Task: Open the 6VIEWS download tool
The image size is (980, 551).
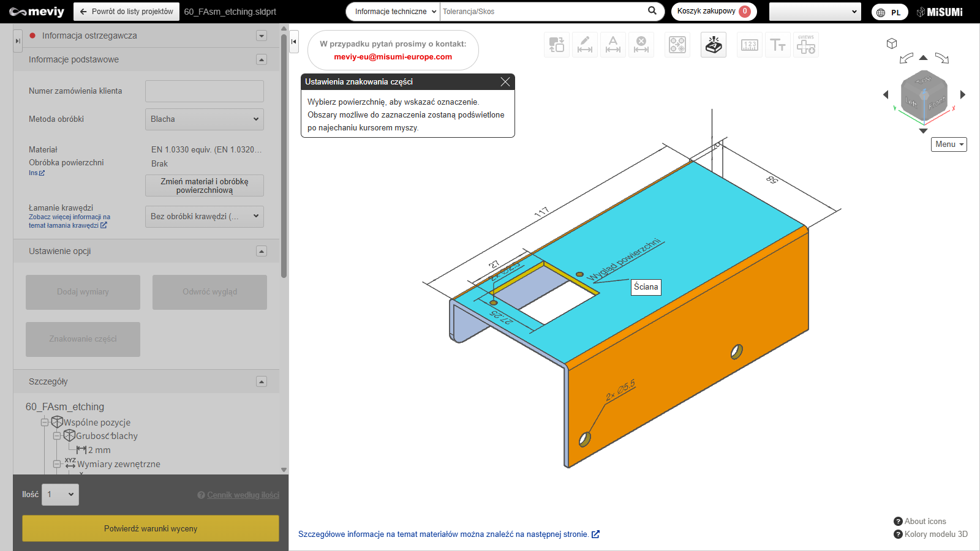Action: [806, 45]
